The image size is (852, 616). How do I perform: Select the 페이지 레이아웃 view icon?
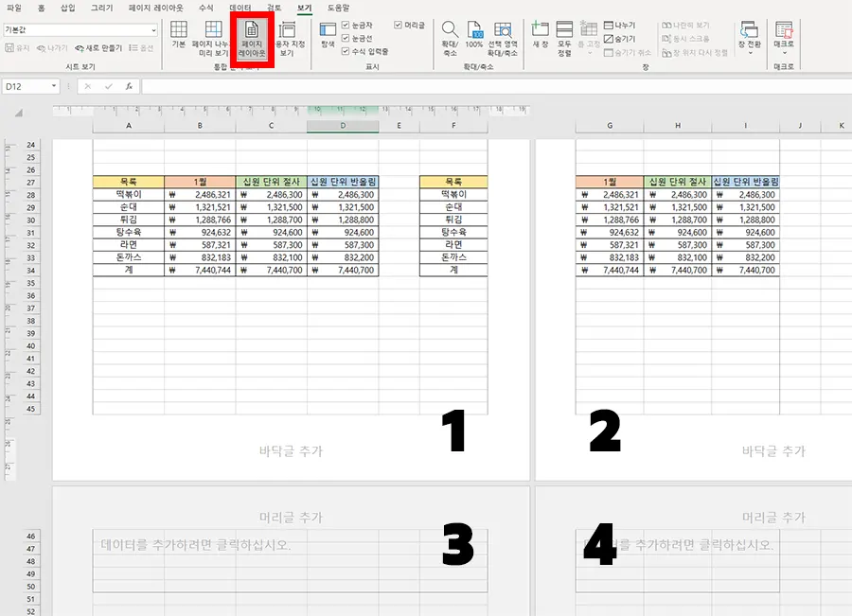251,34
